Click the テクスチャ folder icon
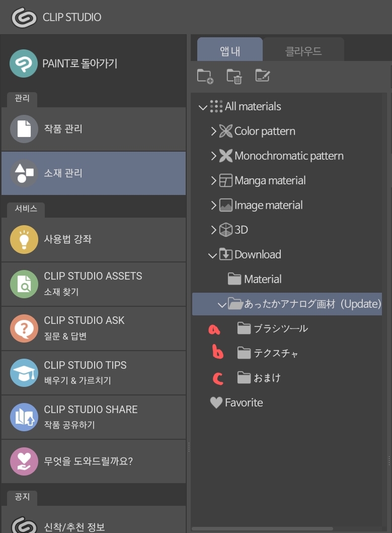Image resolution: width=392 pixels, height=533 pixels. (x=244, y=353)
